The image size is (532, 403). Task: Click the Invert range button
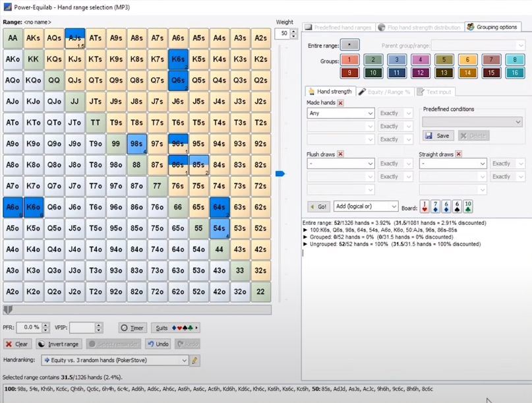pyautogui.click(x=58, y=344)
